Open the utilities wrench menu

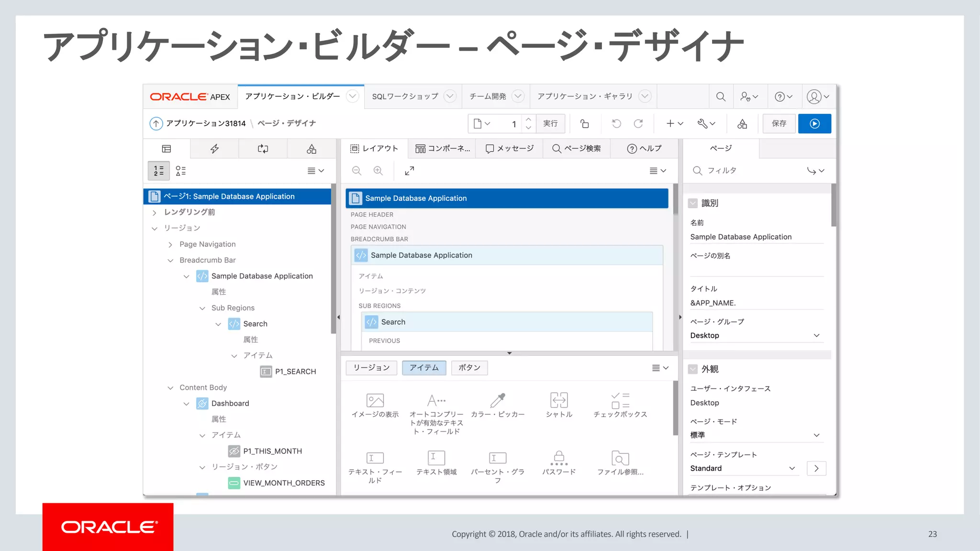pos(706,123)
